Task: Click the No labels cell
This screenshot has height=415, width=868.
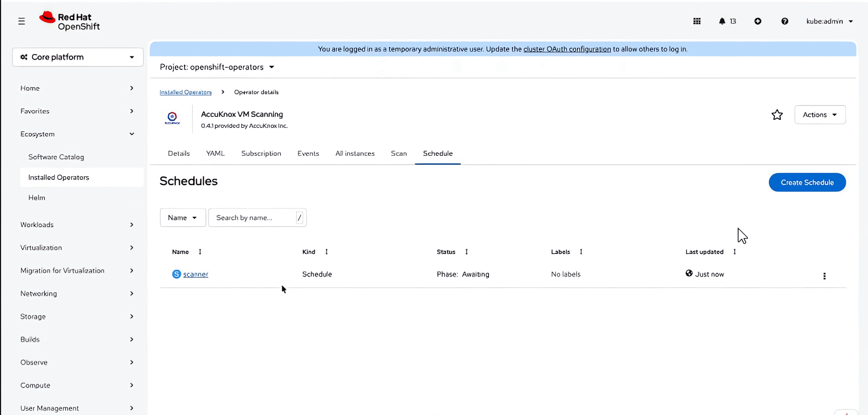Action: [x=566, y=274]
